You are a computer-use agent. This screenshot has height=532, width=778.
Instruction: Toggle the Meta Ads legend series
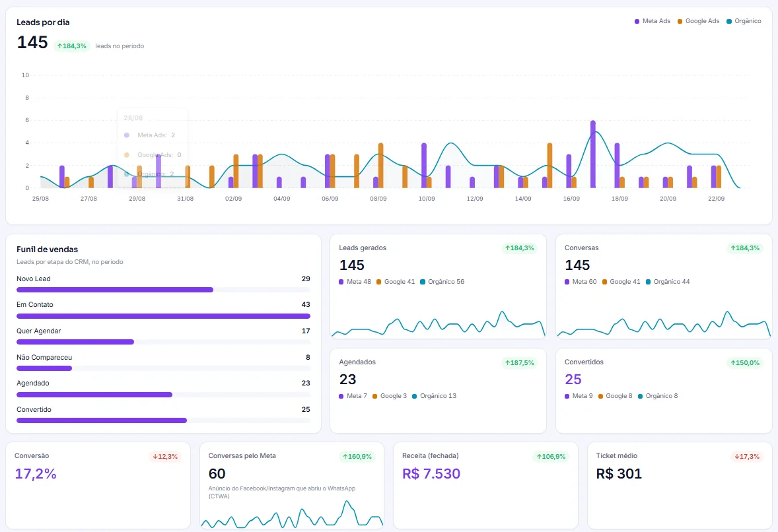click(x=652, y=21)
